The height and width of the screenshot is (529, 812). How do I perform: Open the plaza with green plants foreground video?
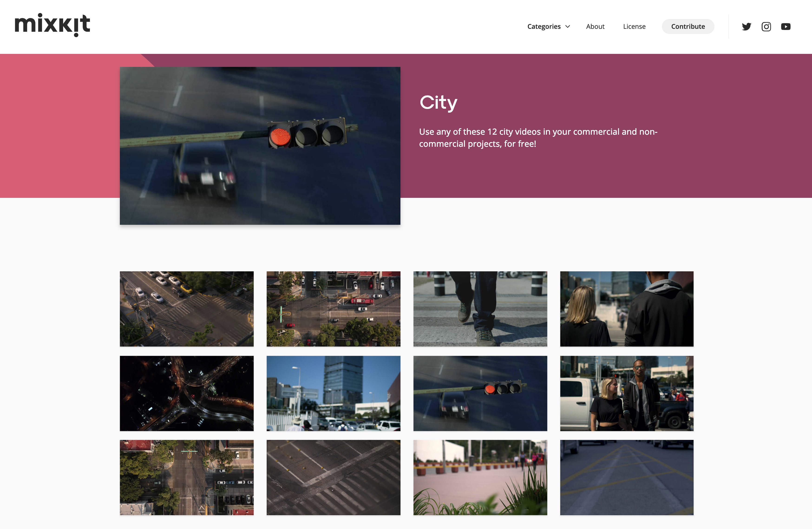480,477
